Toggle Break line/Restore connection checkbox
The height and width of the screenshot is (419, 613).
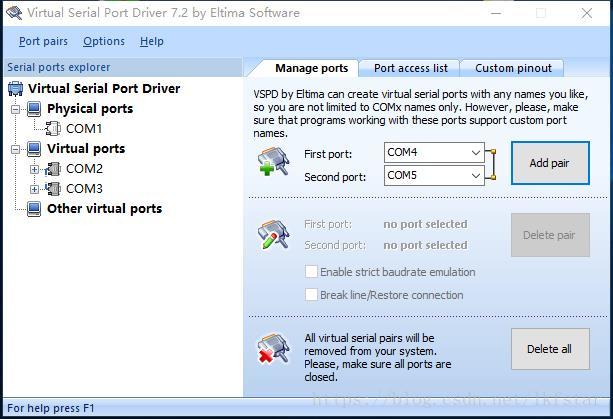coord(311,295)
